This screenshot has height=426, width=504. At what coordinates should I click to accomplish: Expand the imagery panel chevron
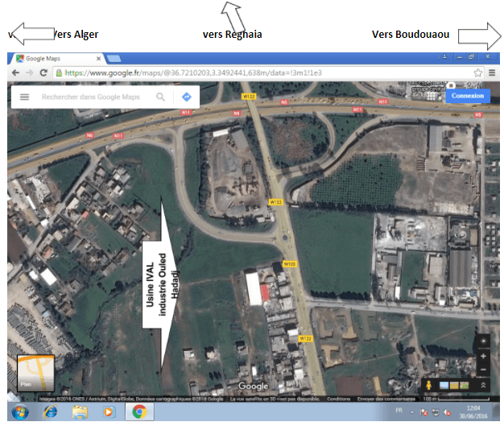tap(483, 386)
